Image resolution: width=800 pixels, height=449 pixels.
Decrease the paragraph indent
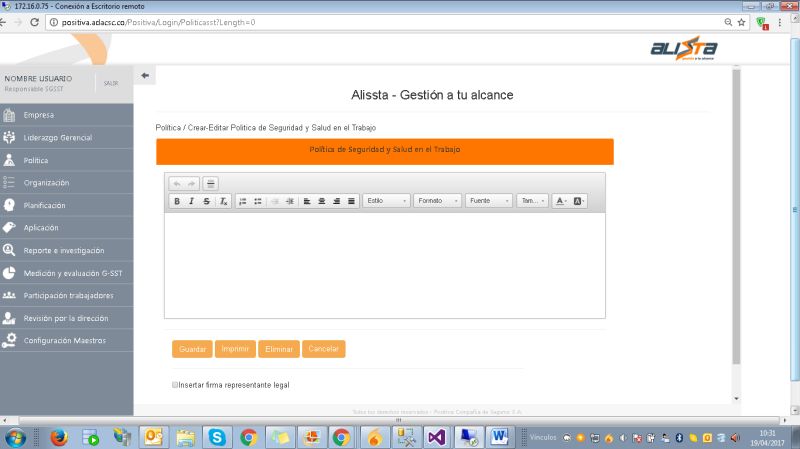click(x=275, y=201)
